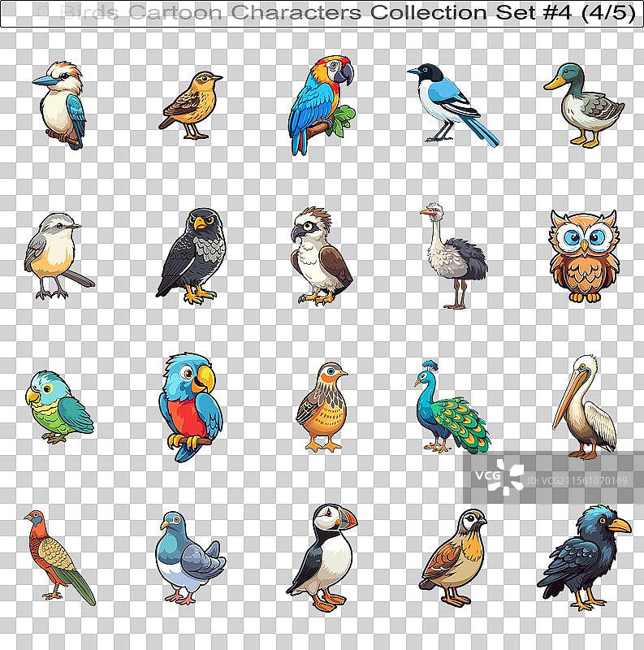Viewport: 644px width, 650px height.
Task: Select the blue and black magpie
Action: coord(450,104)
